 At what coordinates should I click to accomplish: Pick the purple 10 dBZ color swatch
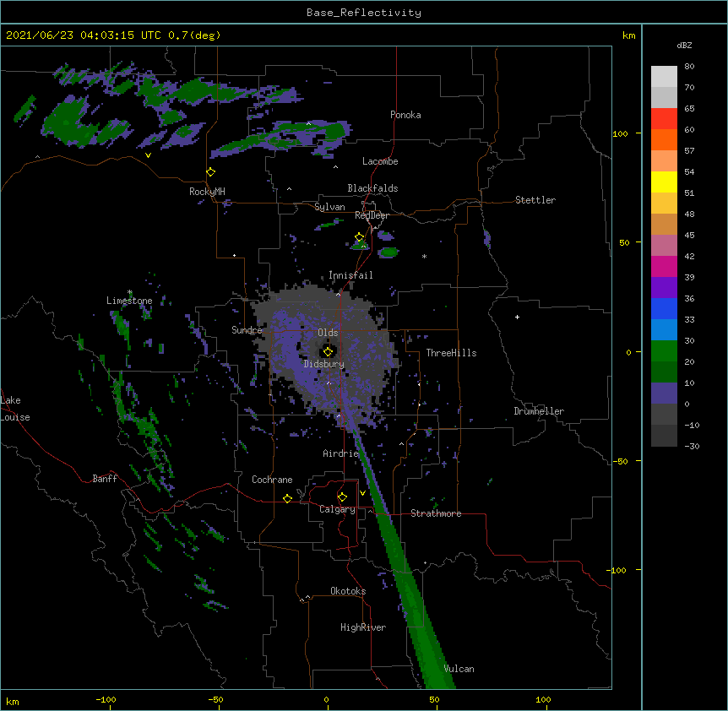(x=664, y=393)
